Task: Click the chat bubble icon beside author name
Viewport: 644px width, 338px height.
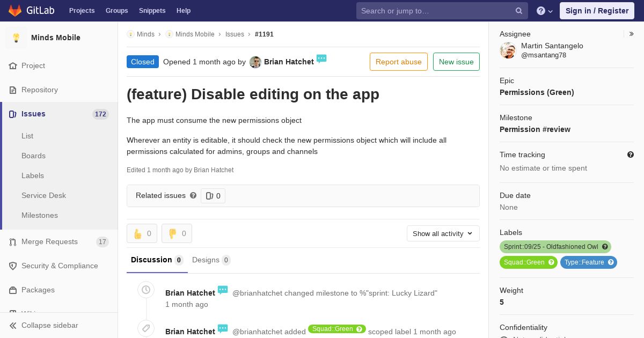Action: tap(321, 59)
